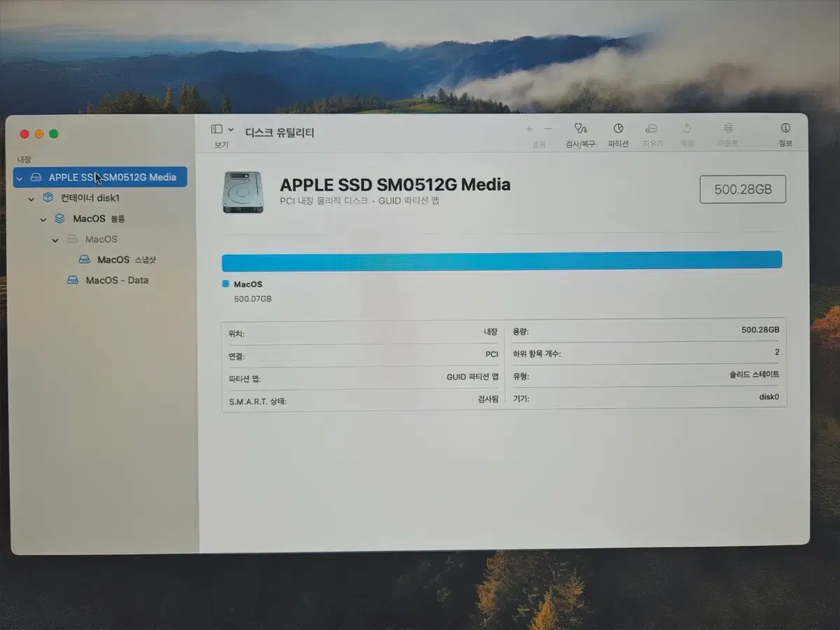The image size is (840, 630).
Task: Select the greyed MacOS volume row
Action: tap(100, 239)
